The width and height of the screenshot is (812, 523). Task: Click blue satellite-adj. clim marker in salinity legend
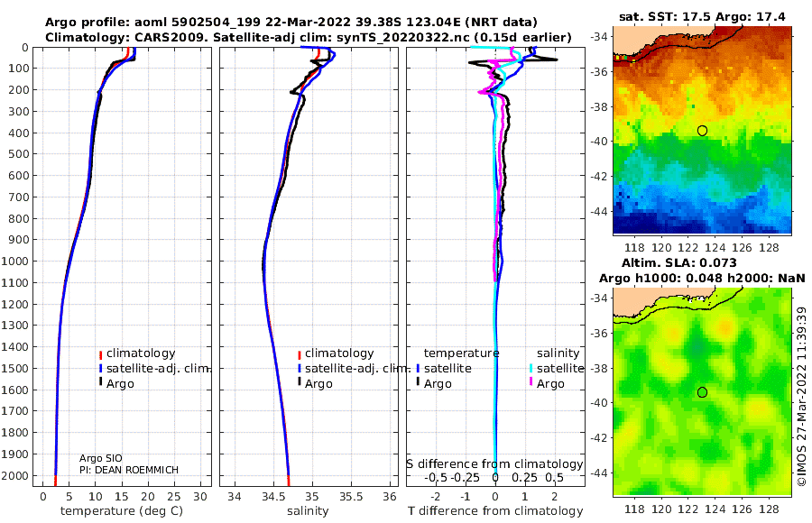click(300, 369)
